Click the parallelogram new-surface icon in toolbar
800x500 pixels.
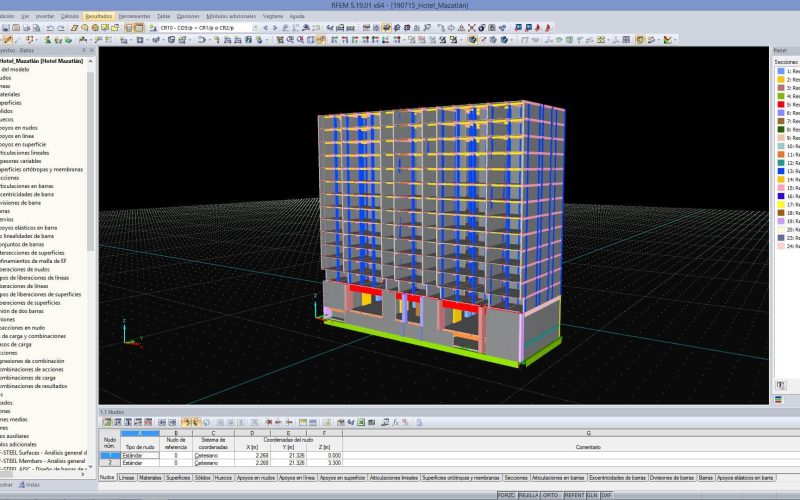click(74, 28)
